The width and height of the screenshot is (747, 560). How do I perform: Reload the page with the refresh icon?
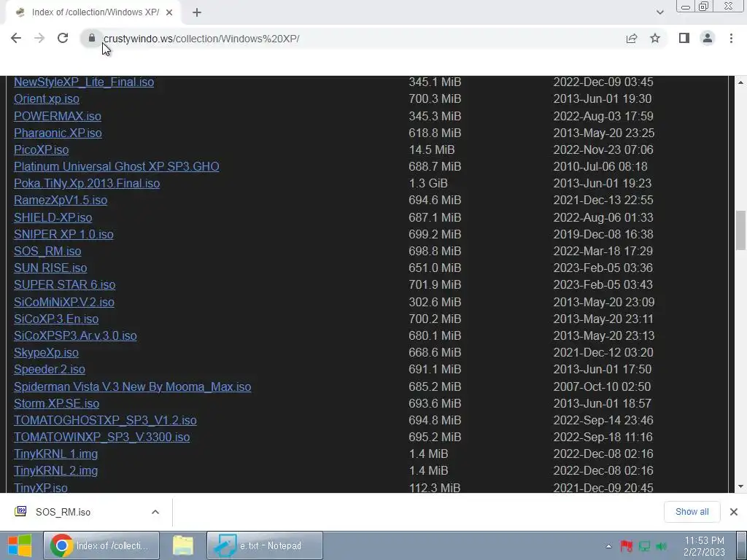coord(63,38)
